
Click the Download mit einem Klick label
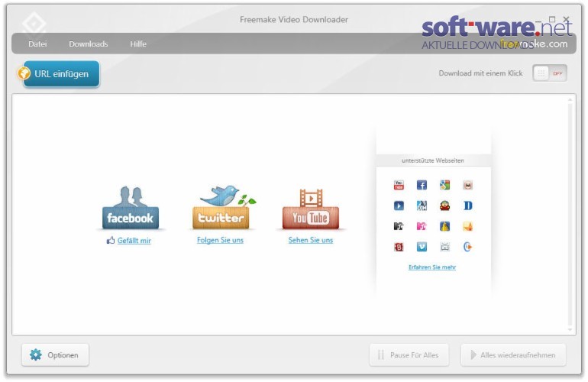(x=480, y=73)
